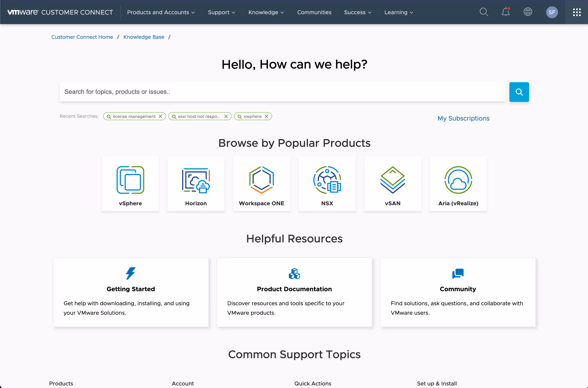This screenshot has height=388, width=588.
Task: Open the notifications bell icon
Action: coord(506,12)
